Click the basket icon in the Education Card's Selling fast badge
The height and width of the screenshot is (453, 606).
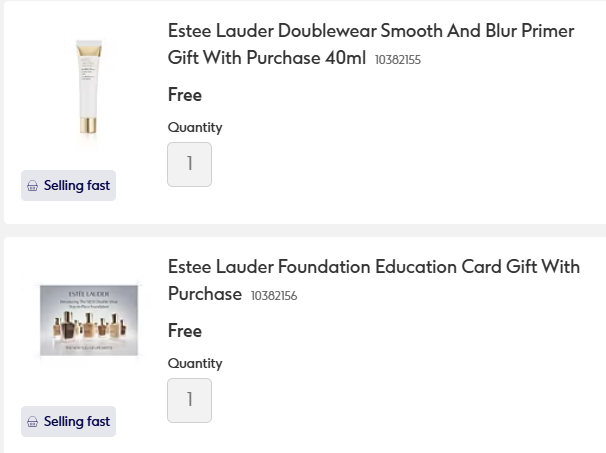coord(33,422)
